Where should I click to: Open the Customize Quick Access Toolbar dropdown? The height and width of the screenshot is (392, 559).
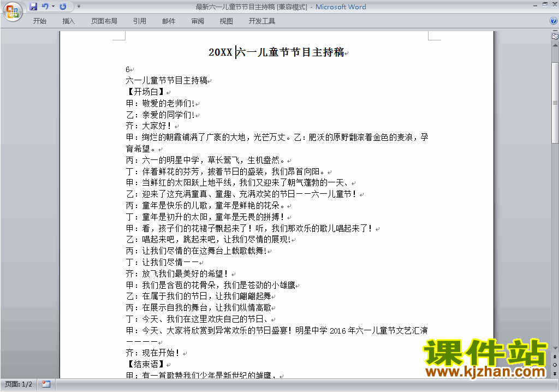coord(79,7)
